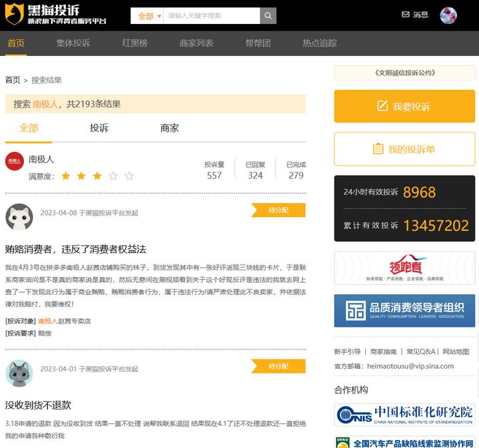The image size is (479, 448).
Task: Click the heimaotousu@vip.sina.com email address
Action: point(410,366)
